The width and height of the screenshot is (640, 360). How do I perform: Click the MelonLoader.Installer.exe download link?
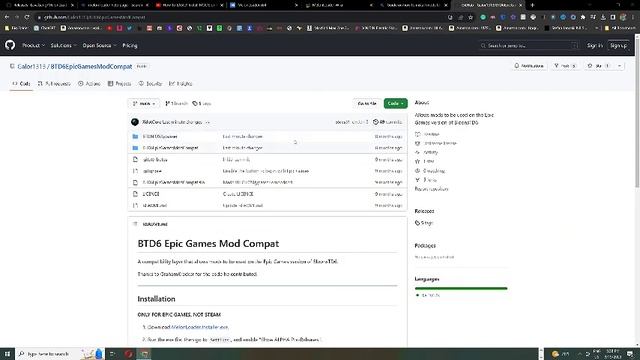click(199, 327)
